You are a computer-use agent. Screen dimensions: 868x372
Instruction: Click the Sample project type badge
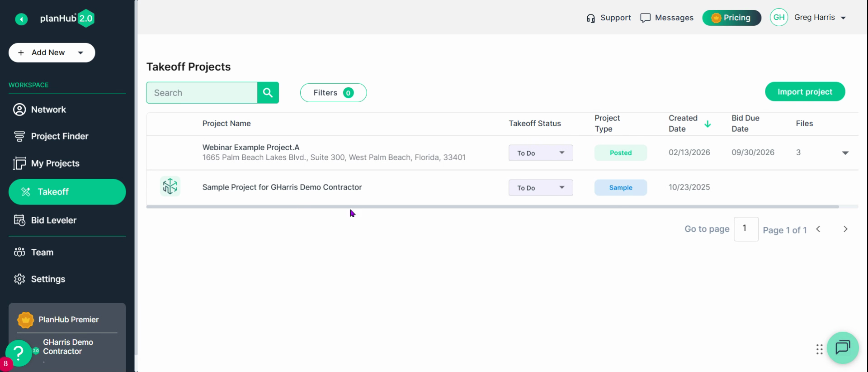(621, 188)
